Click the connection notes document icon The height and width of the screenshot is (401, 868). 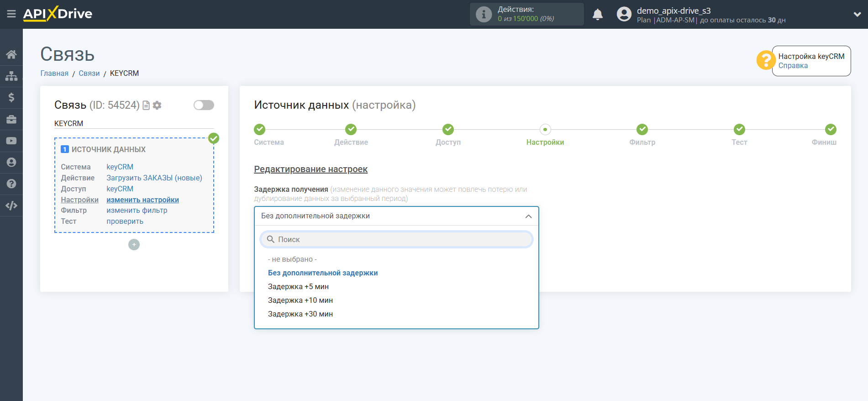click(146, 106)
